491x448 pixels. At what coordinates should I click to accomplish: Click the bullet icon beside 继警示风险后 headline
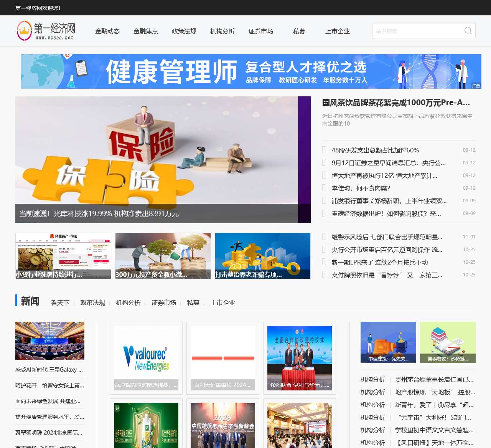[x=324, y=237]
